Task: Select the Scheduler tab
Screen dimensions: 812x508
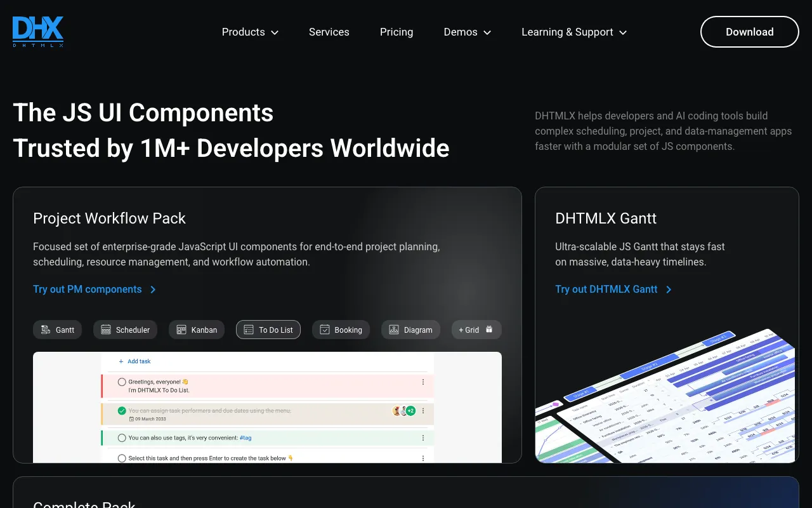Action: click(125, 330)
